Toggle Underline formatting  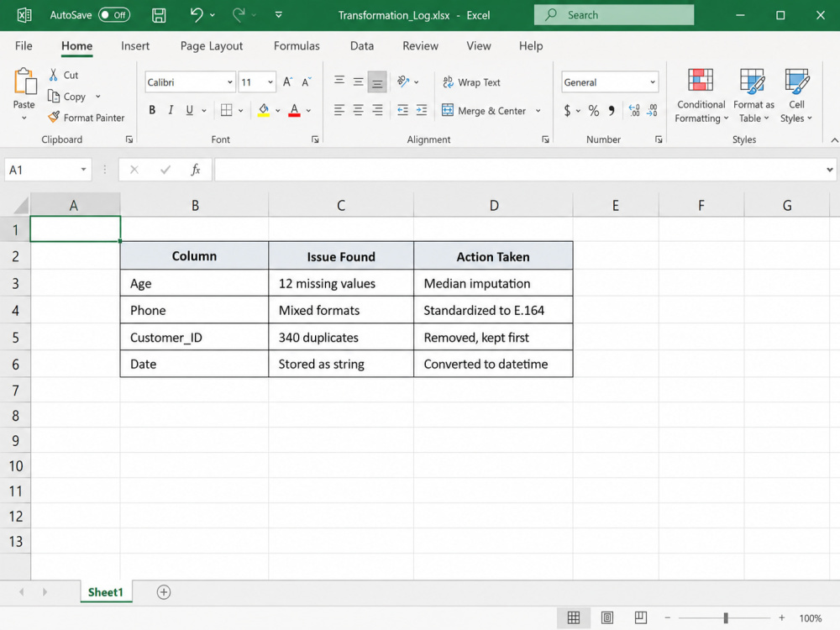[189, 110]
